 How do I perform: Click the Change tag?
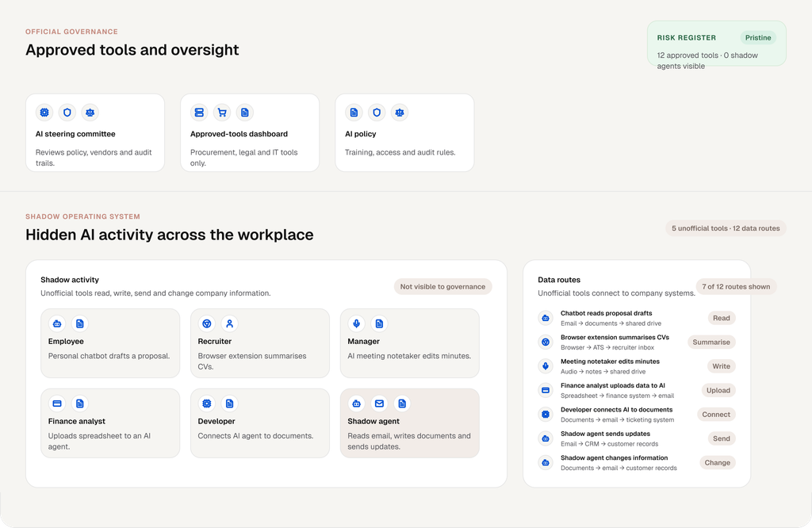point(717,463)
